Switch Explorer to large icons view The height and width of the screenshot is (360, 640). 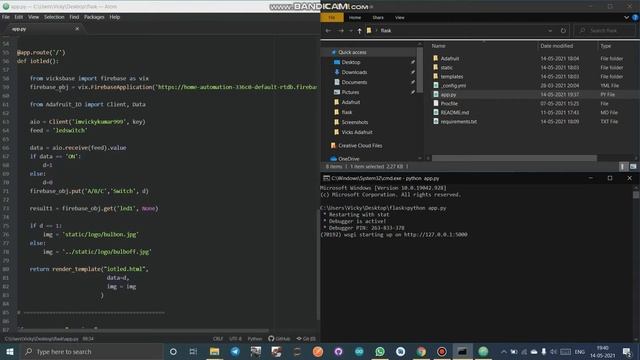tap(633, 167)
